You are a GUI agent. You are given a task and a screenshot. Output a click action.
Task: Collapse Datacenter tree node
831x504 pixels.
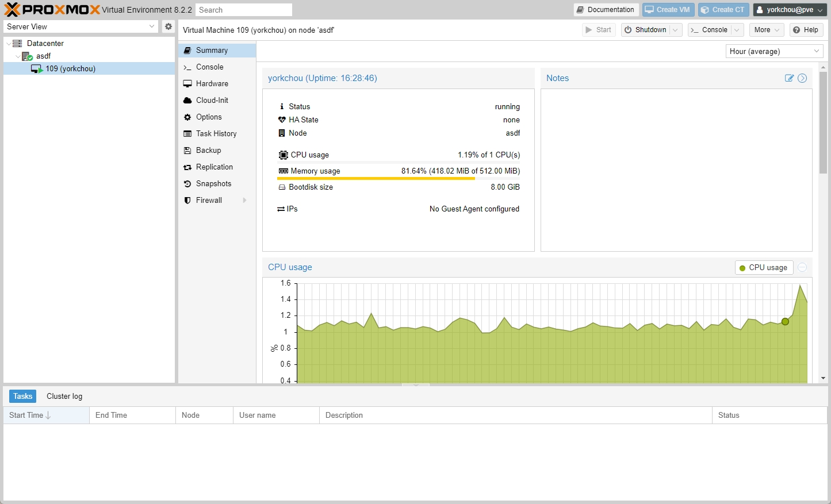8,44
